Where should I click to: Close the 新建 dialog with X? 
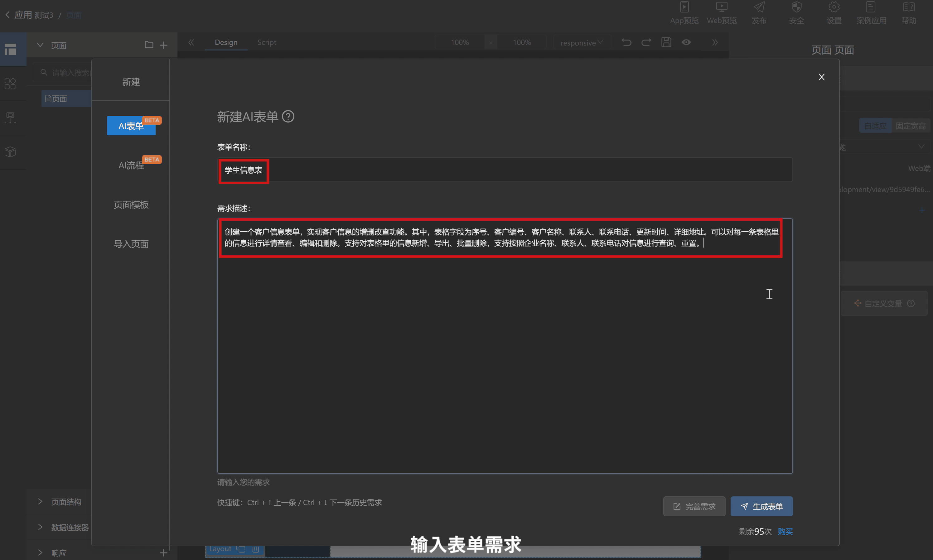pyautogui.click(x=821, y=77)
